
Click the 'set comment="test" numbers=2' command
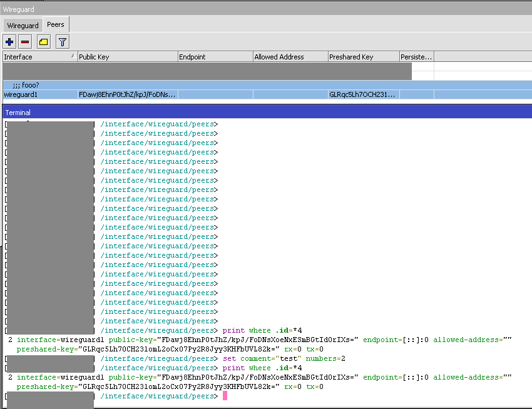click(x=284, y=358)
